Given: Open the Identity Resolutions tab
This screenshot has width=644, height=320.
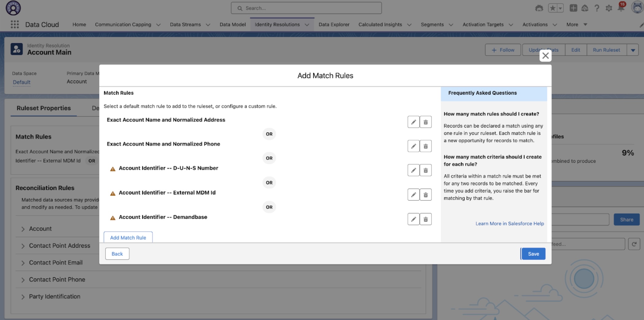Looking at the screenshot, I should tap(277, 25).
